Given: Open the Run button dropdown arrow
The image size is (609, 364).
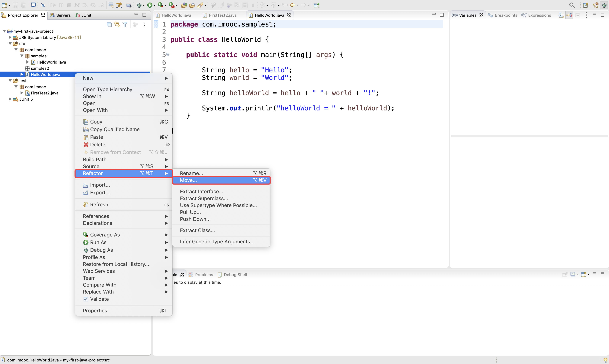Looking at the screenshot, I should (x=154, y=5).
